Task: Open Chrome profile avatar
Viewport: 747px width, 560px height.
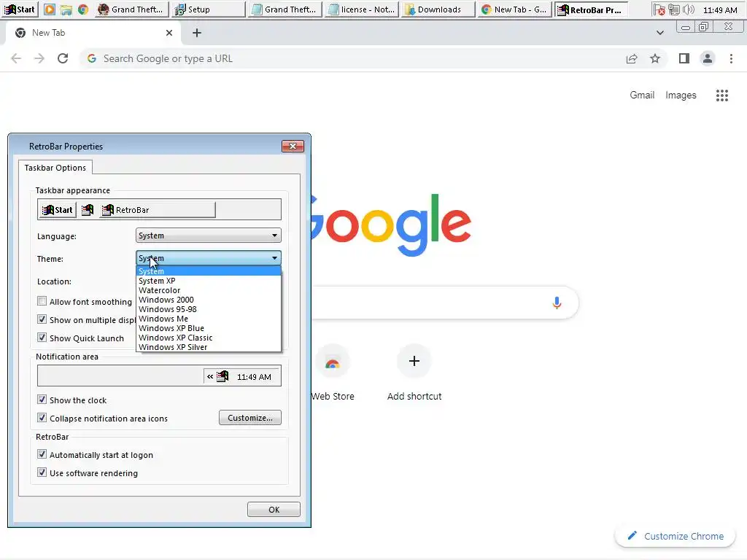Action: 708,58
